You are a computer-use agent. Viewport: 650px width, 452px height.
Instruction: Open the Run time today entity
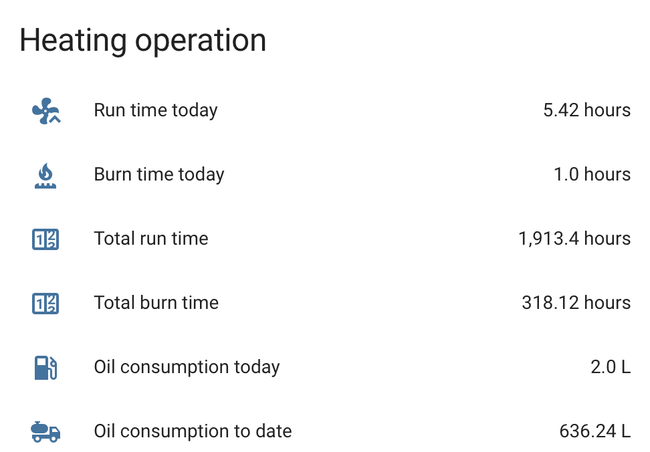155,111
